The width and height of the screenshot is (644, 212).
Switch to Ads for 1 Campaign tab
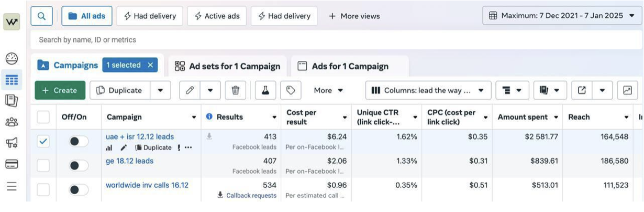coord(350,66)
